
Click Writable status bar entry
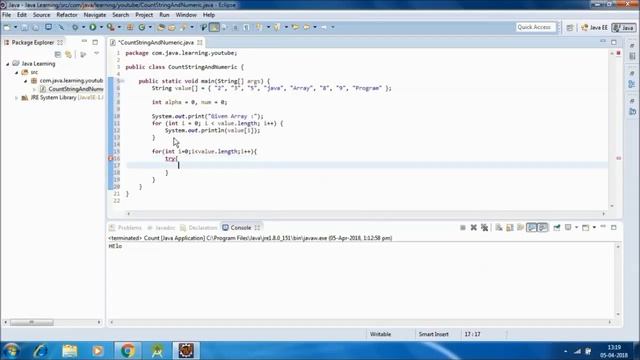(x=380, y=334)
